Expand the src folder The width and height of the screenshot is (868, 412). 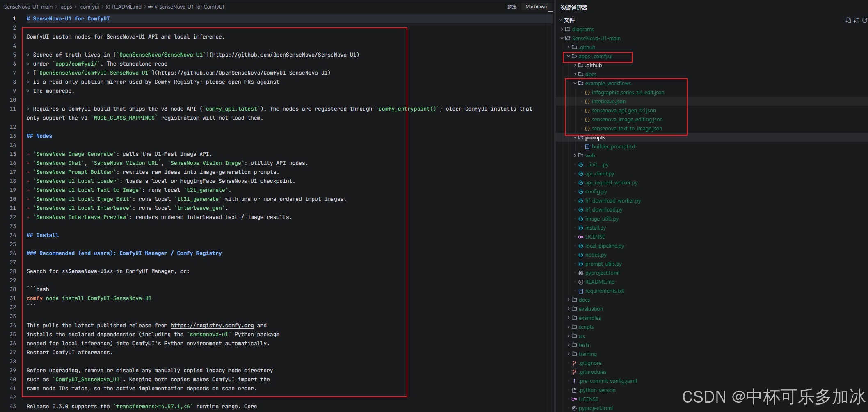tap(569, 336)
